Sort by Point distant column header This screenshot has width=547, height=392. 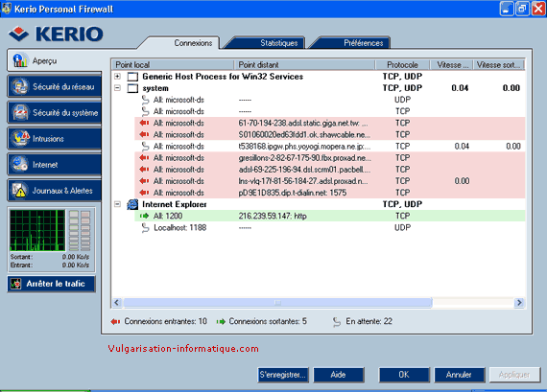pyautogui.click(x=304, y=65)
